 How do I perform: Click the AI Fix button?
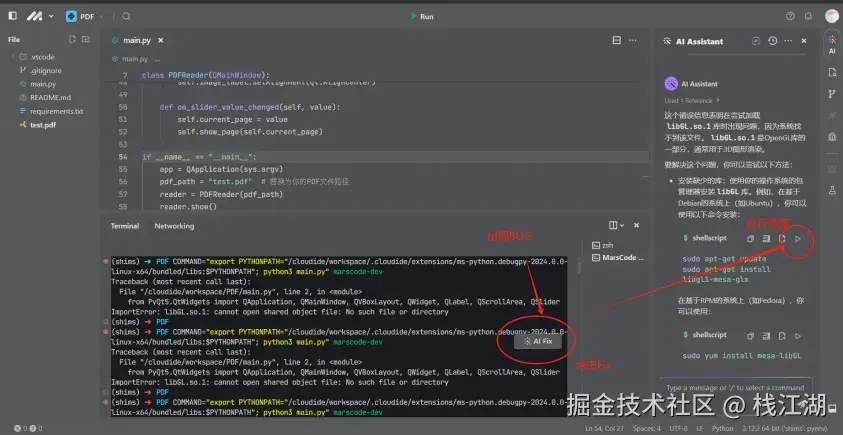click(538, 341)
